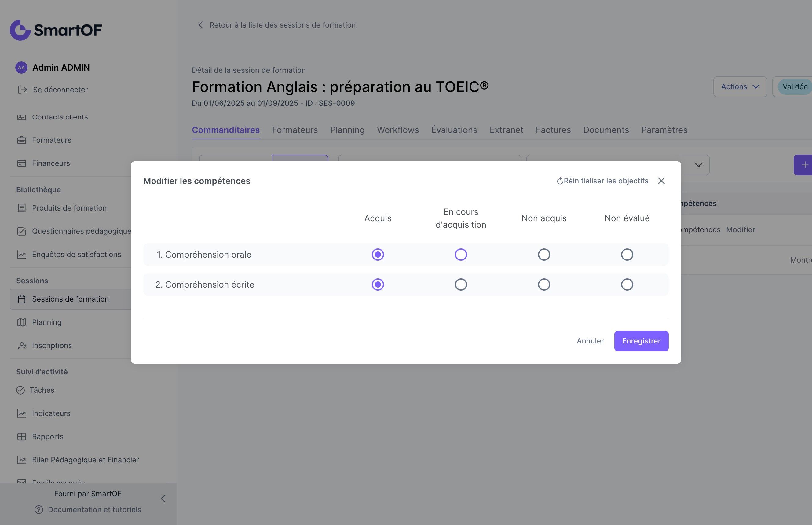
Task: Expand the dropdown chevron behind the dialog
Action: (x=698, y=165)
